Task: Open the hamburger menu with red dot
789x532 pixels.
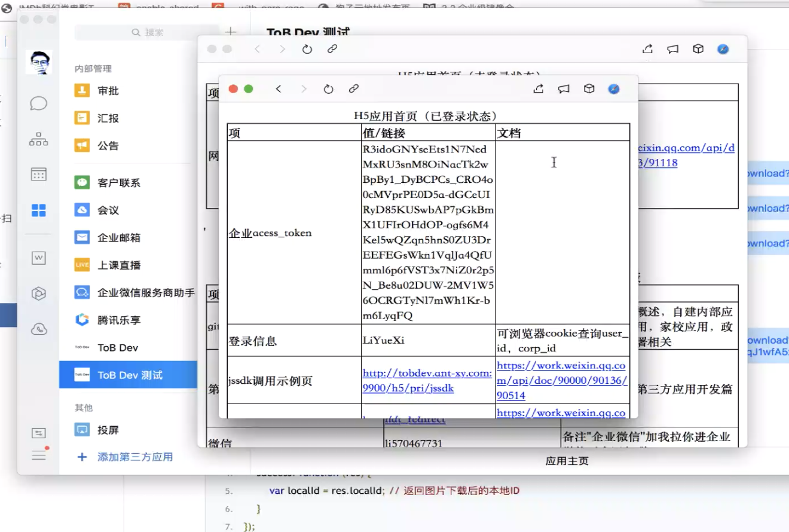Action: (39, 454)
